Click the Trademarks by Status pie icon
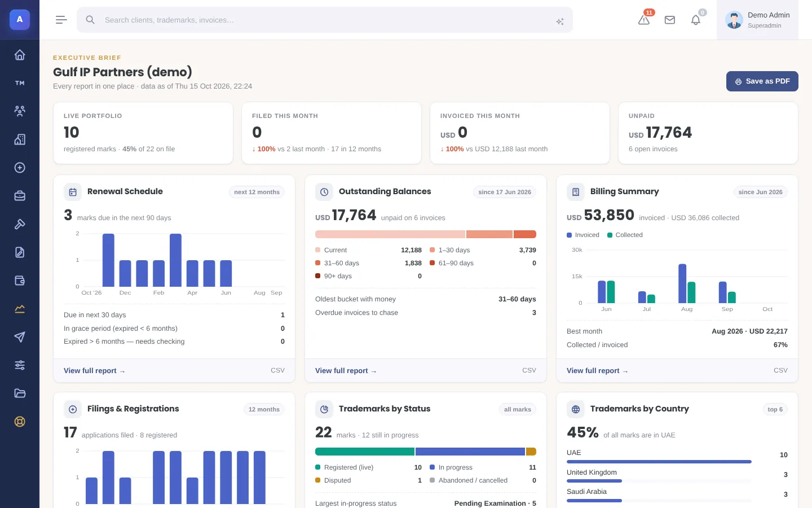The height and width of the screenshot is (508, 812). (x=324, y=409)
